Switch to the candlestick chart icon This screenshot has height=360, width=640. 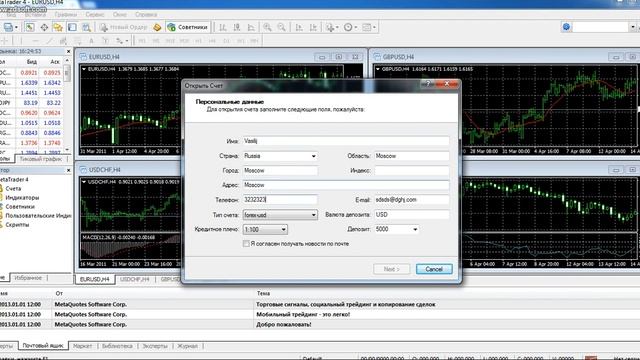(237, 27)
